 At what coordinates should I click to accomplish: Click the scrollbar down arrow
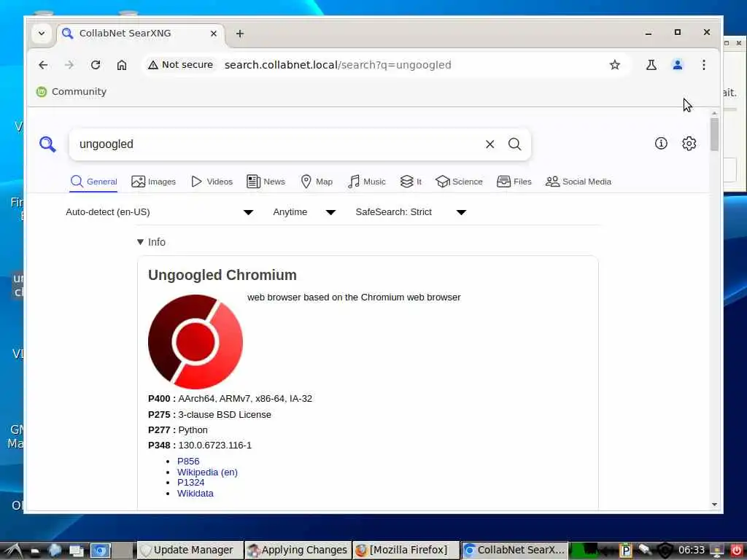714,505
